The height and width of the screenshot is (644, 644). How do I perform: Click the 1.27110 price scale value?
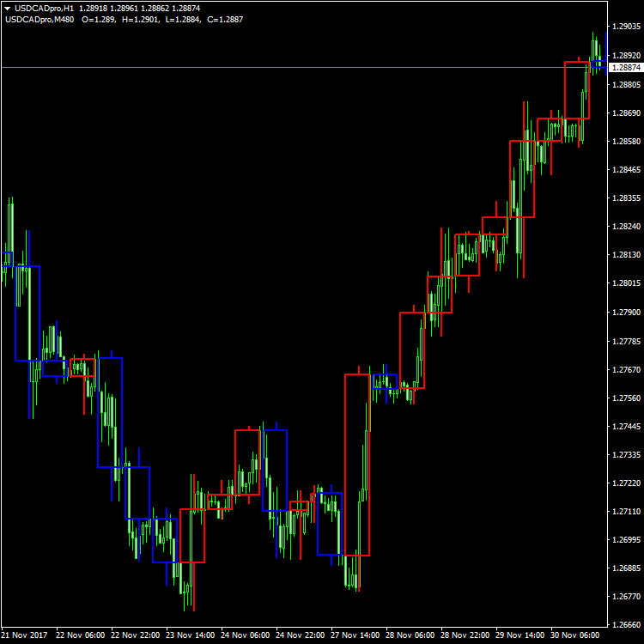[626, 512]
